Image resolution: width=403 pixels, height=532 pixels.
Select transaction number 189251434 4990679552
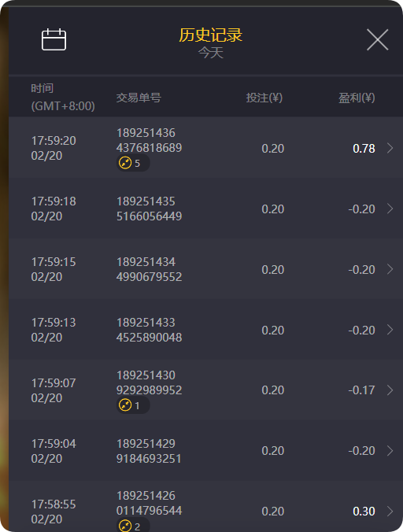(x=150, y=269)
